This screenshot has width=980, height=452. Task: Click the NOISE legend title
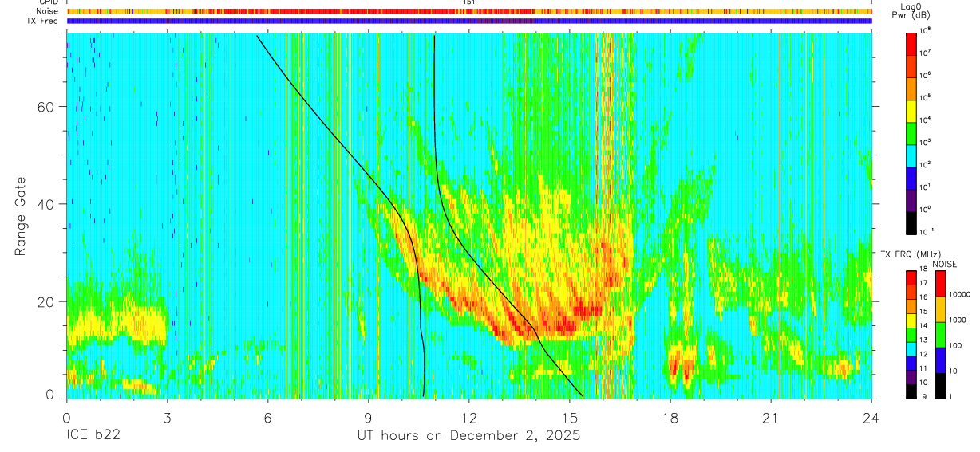[x=945, y=264]
